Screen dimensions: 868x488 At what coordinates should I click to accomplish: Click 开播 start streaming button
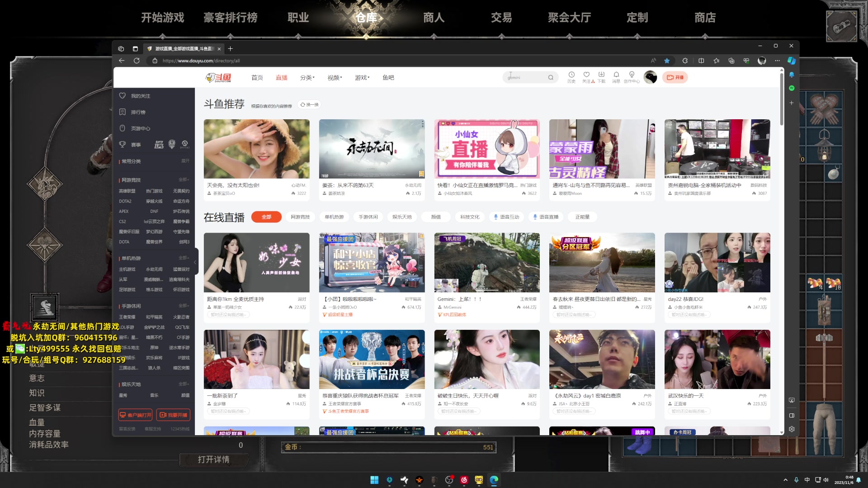675,77
